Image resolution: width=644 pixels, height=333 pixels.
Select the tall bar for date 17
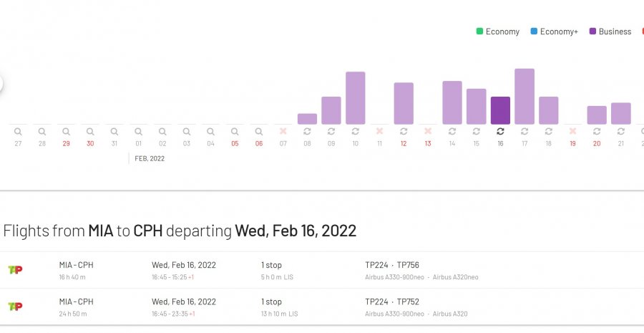(x=525, y=97)
